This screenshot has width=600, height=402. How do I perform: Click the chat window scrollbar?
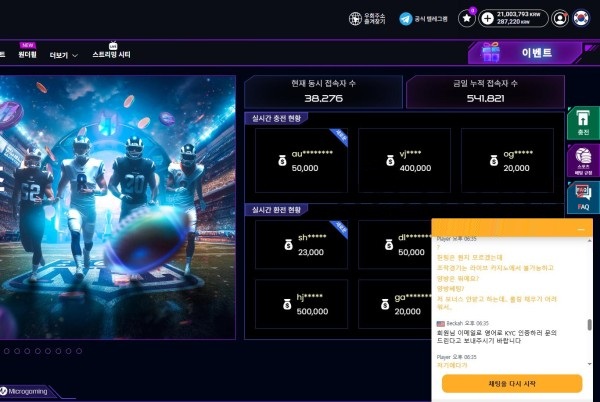(x=588, y=326)
